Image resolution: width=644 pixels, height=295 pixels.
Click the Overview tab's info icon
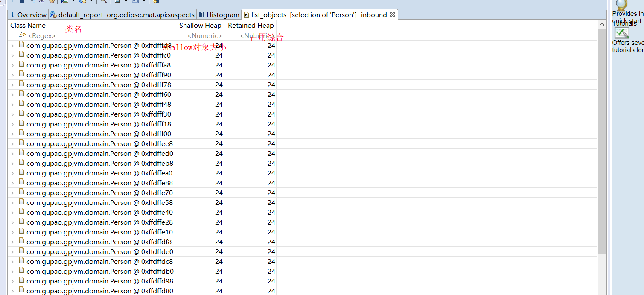click(x=12, y=15)
